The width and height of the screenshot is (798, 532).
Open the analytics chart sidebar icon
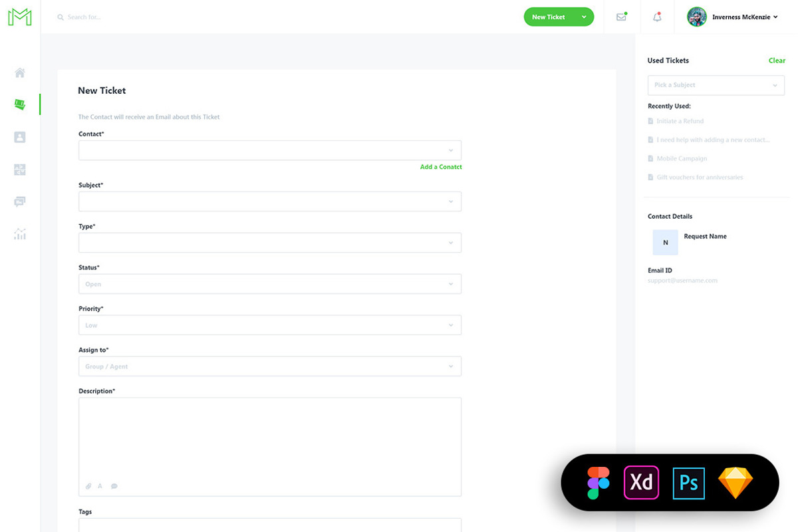tap(19, 233)
